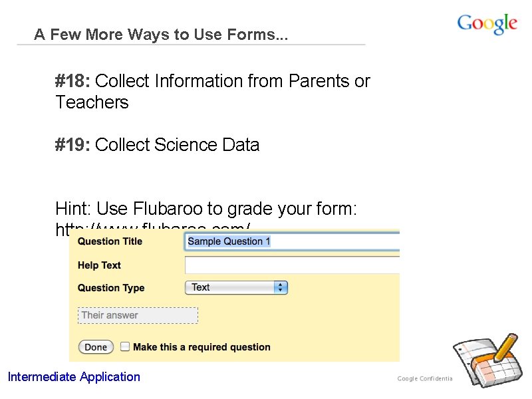The height and width of the screenshot is (399, 532).
Task: Open the Intermediate Application link
Action: (x=74, y=377)
